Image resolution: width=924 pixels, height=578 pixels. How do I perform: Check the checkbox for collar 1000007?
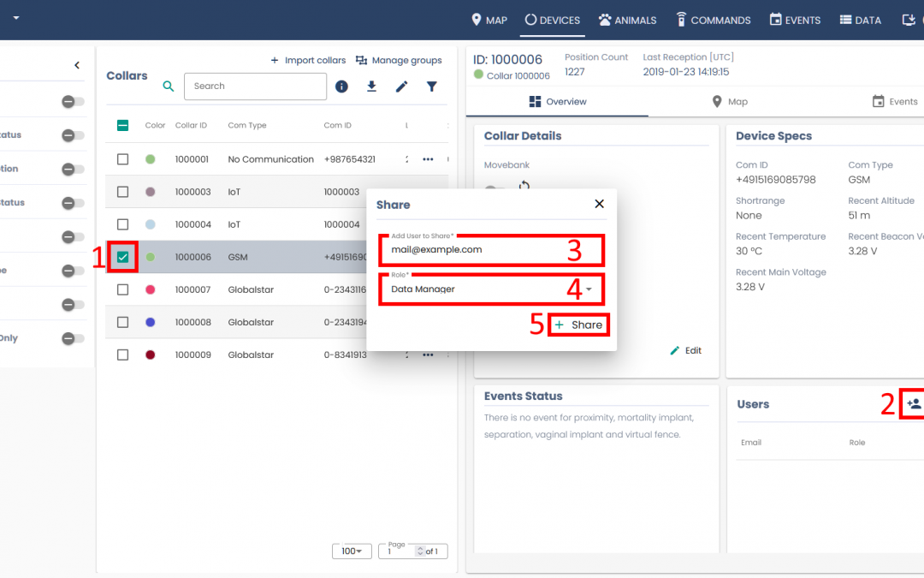pos(123,289)
